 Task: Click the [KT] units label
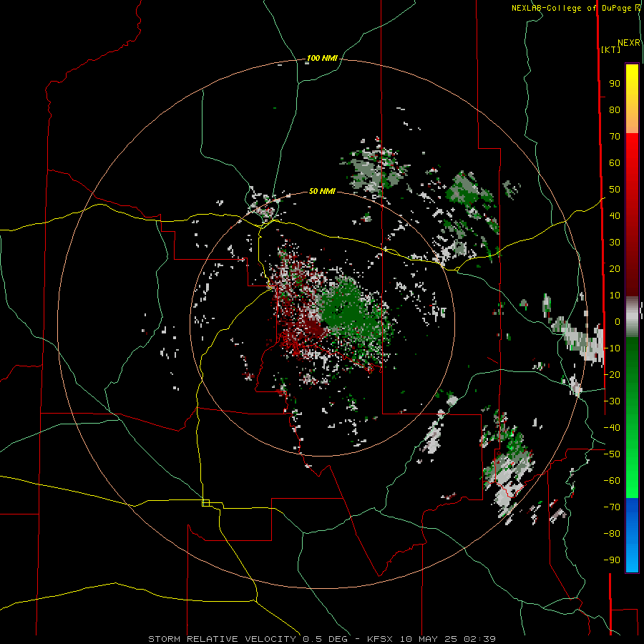tap(611, 49)
